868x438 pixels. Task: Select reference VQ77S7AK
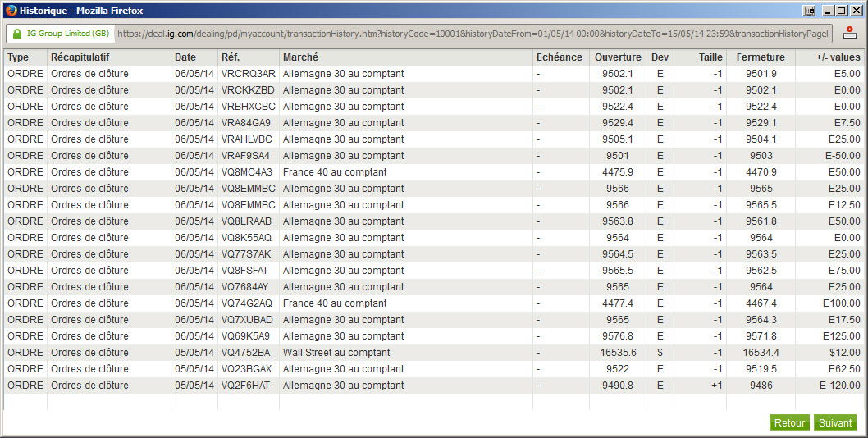(246, 254)
